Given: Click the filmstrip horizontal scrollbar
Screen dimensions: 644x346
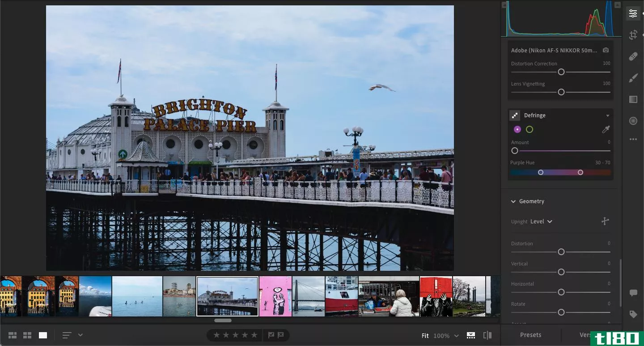Looking at the screenshot, I should pos(223,320).
